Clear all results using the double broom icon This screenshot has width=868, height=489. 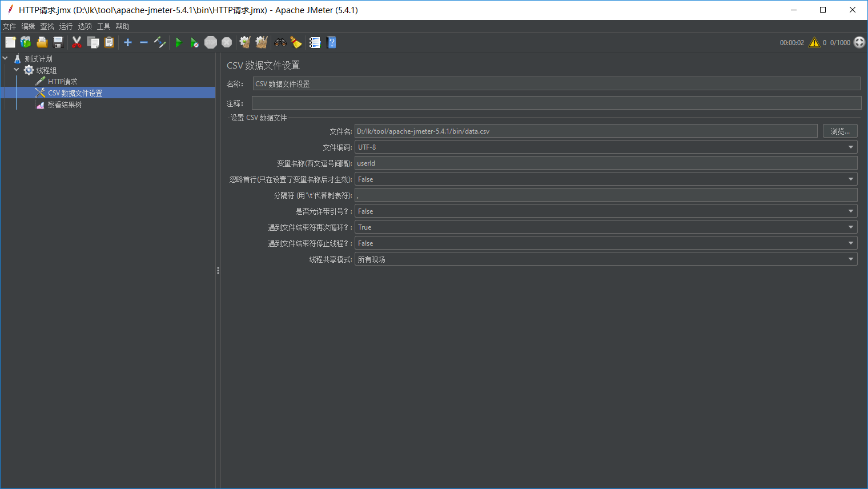(261, 42)
